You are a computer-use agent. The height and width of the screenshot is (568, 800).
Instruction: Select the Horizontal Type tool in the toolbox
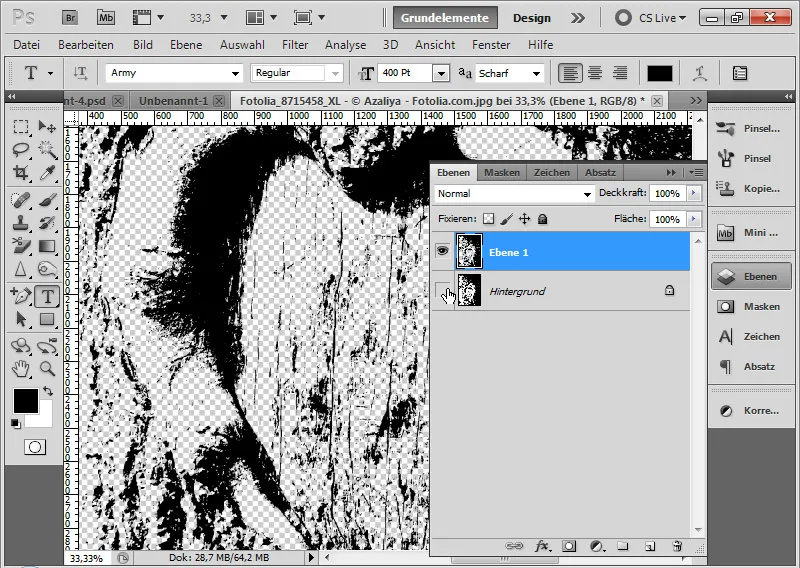coord(47,296)
